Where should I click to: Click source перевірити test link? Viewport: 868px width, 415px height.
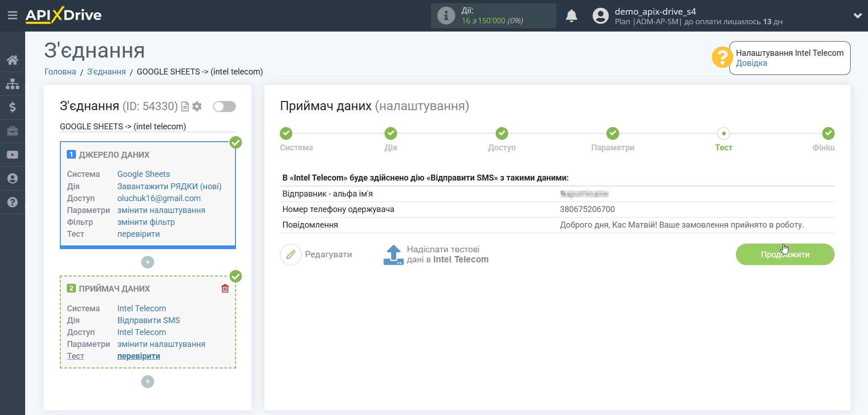pos(139,234)
